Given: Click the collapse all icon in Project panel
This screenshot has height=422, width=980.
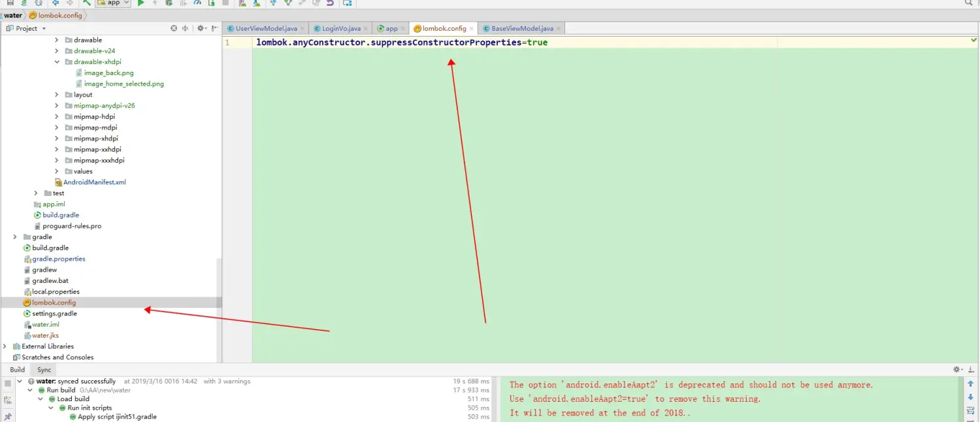Looking at the screenshot, I should [185, 28].
